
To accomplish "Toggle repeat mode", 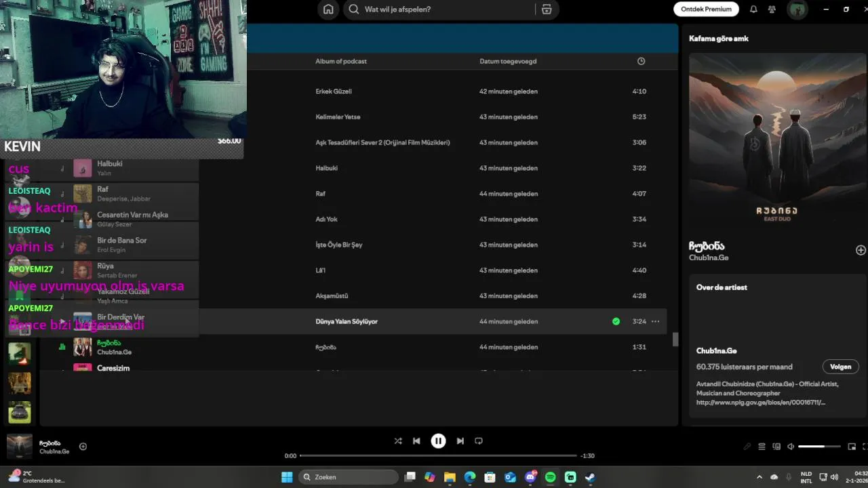I will [479, 441].
